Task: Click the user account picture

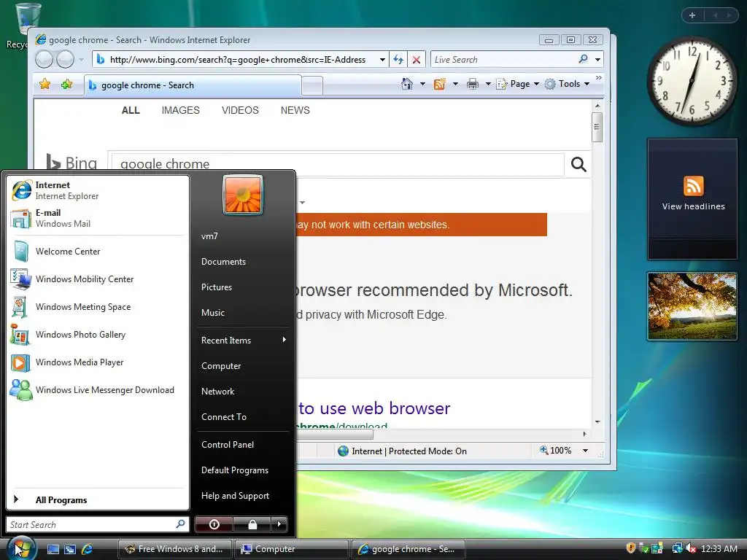Action: pyautogui.click(x=242, y=195)
